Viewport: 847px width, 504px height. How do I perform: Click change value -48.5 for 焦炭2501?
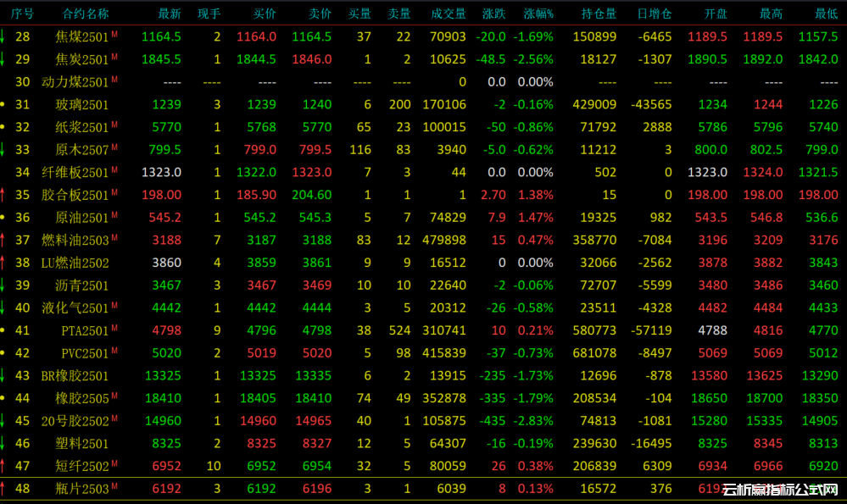point(491,59)
